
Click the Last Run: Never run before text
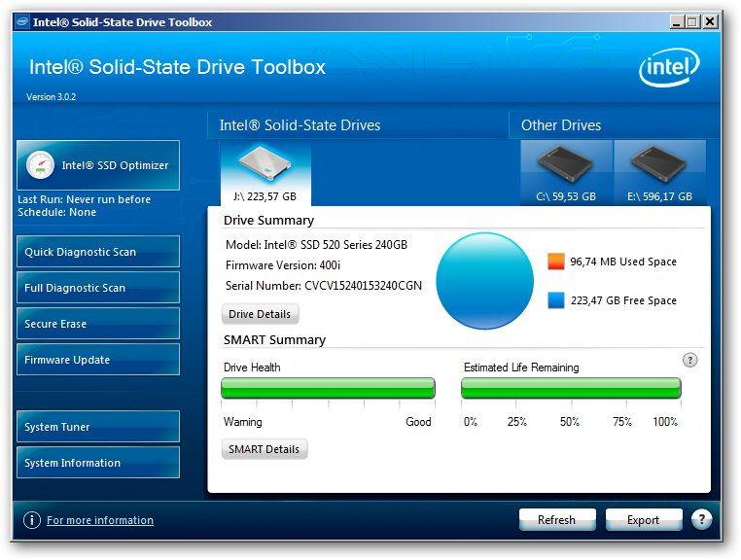tap(85, 199)
